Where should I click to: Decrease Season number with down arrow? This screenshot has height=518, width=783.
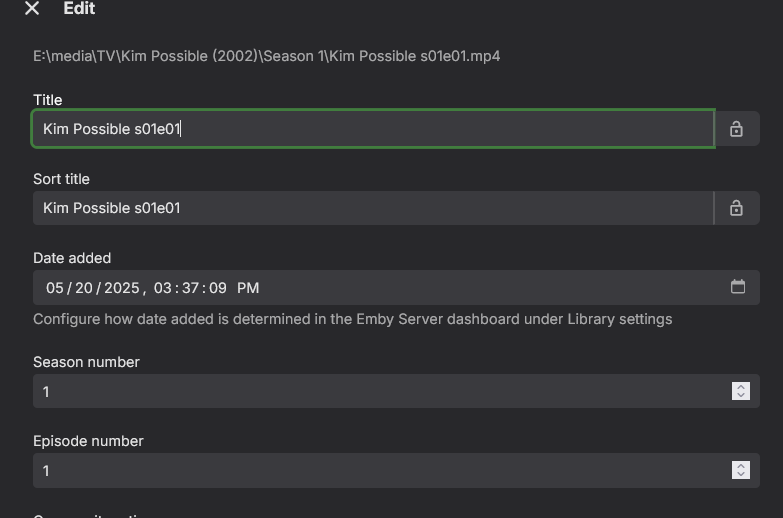[x=741, y=396]
